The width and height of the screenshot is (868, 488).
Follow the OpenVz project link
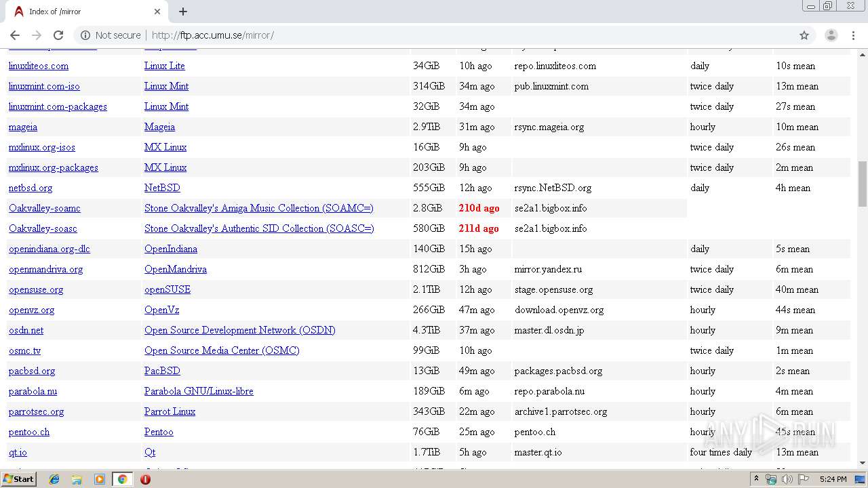pyautogui.click(x=162, y=310)
